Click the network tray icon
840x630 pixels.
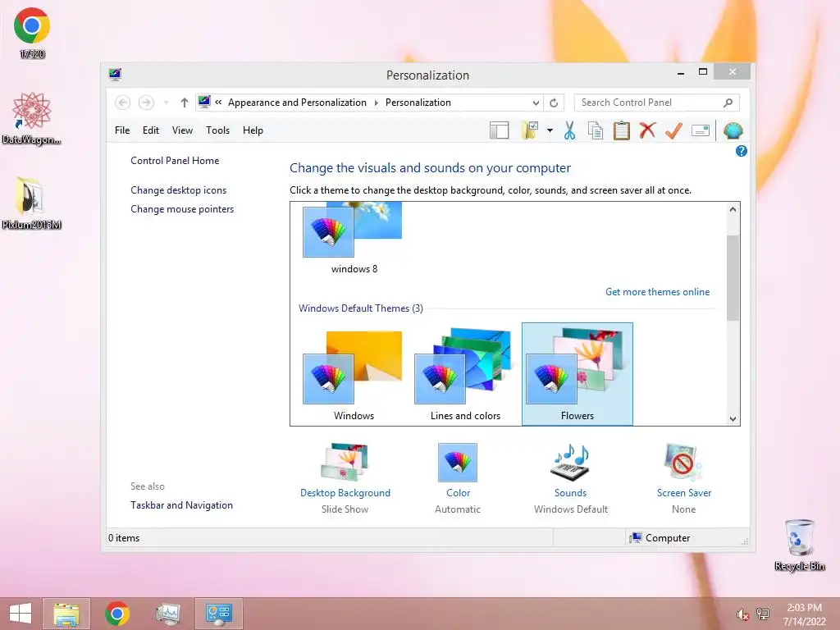pyautogui.click(x=763, y=614)
